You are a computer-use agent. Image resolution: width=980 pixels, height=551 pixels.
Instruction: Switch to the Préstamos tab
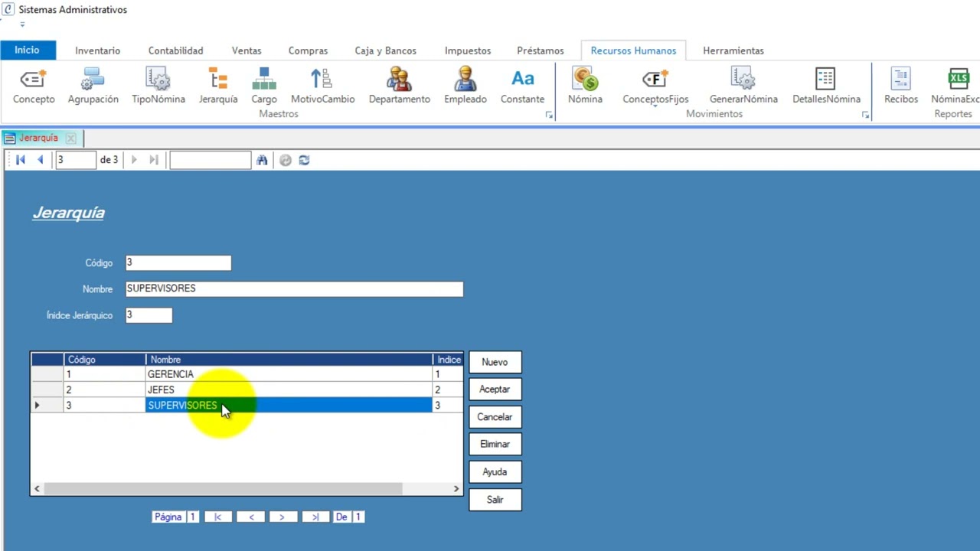540,51
